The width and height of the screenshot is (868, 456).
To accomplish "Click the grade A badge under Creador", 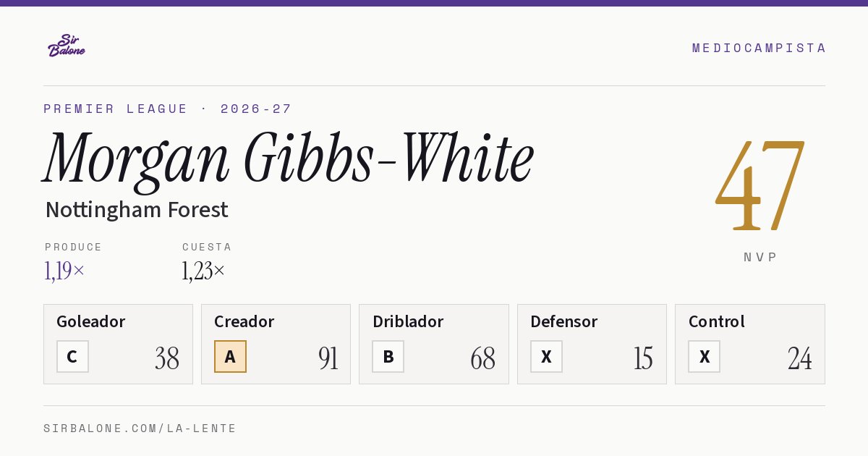I will coord(230,356).
